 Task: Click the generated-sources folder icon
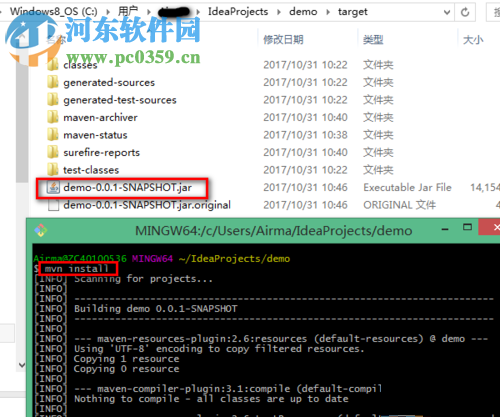tap(53, 82)
